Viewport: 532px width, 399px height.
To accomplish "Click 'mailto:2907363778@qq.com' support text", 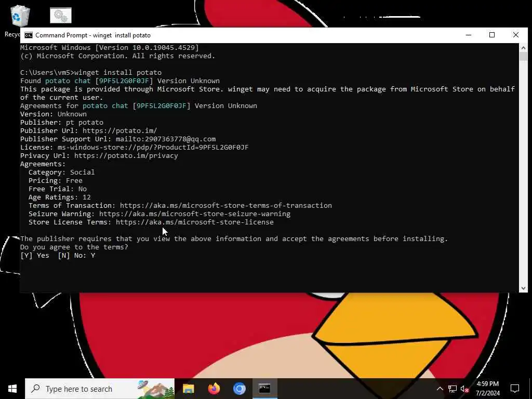I will (x=166, y=139).
